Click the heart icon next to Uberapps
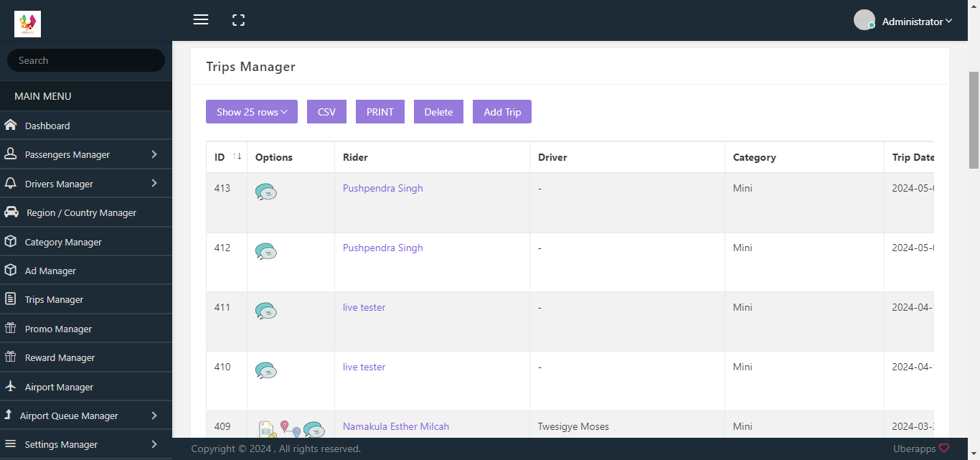This screenshot has height=460, width=980. tap(944, 448)
